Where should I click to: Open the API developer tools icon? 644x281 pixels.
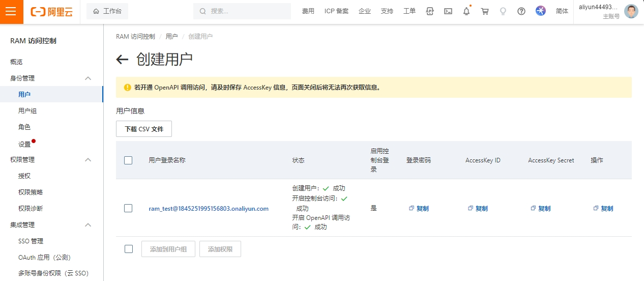430,11
